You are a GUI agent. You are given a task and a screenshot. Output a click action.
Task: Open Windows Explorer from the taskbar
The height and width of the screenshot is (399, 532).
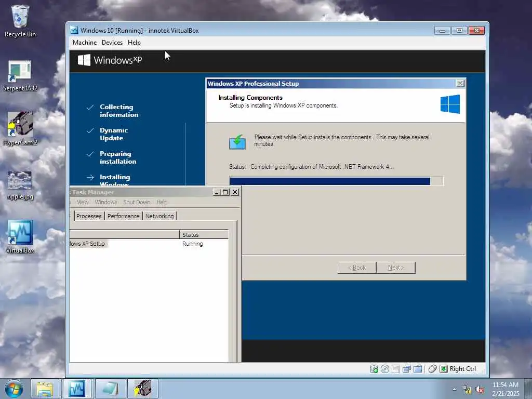pos(45,389)
